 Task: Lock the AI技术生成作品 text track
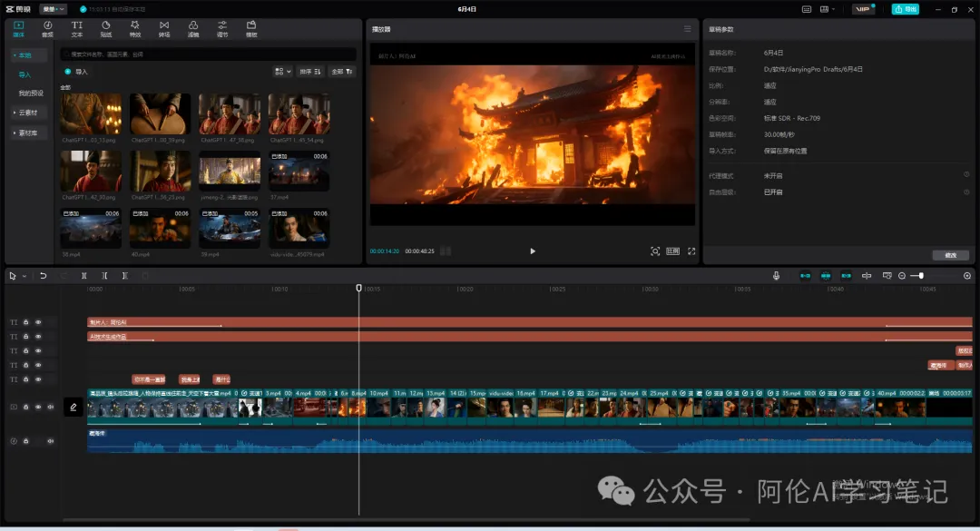[26, 337]
